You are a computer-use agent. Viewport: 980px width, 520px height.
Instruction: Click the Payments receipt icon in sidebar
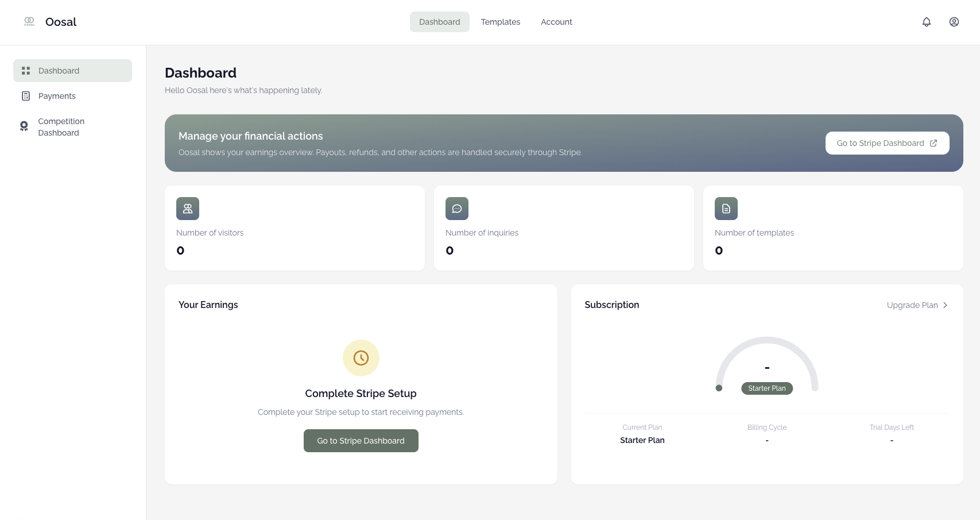(25, 95)
